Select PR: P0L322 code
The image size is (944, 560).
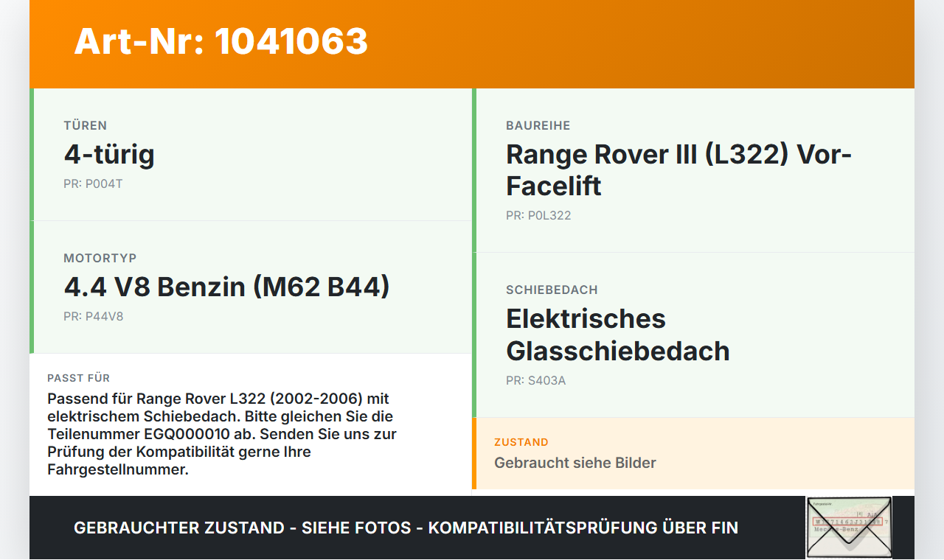pyautogui.click(x=538, y=215)
